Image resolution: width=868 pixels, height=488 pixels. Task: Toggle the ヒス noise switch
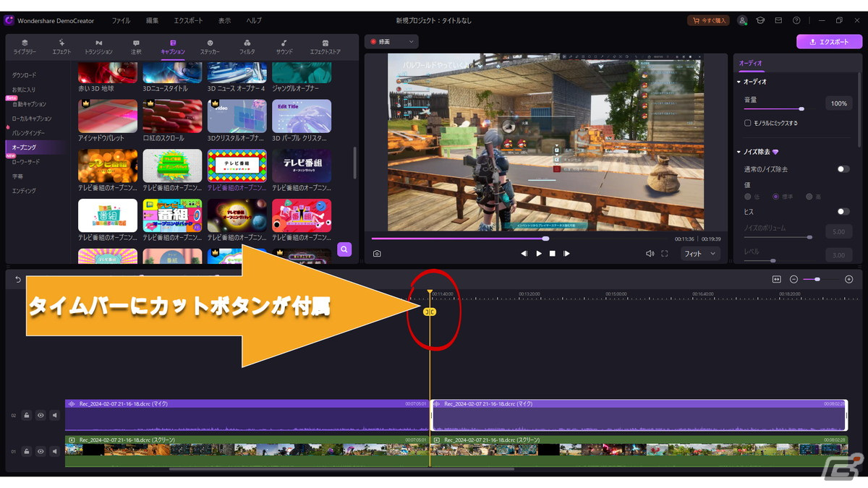click(x=843, y=211)
